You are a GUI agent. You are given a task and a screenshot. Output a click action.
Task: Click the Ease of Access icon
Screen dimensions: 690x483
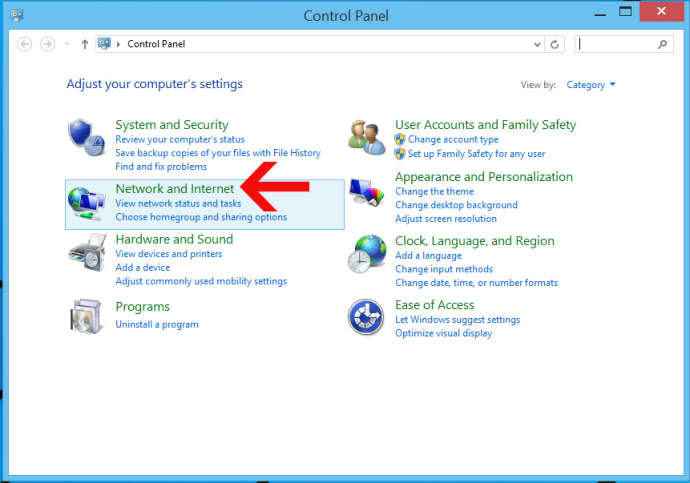pyautogui.click(x=366, y=317)
